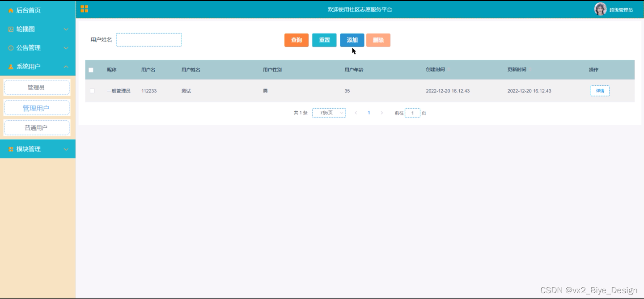Open the 7条/页 page size dropdown
644x299 pixels.
point(329,113)
